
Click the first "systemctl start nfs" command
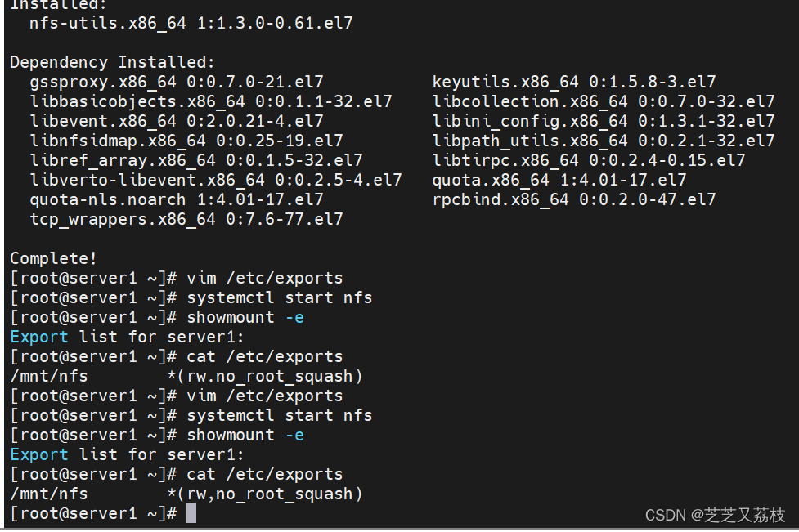(x=280, y=297)
